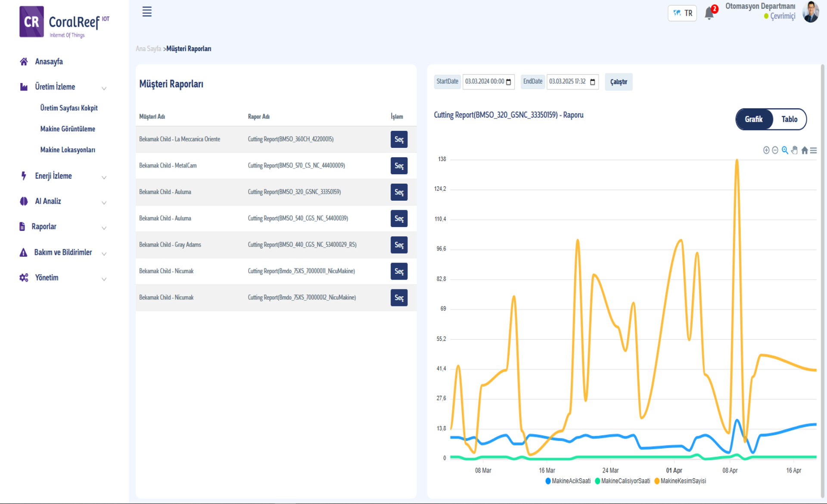827x504 pixels.
Task: Click the chart zoom out icon
Action: 775,150
